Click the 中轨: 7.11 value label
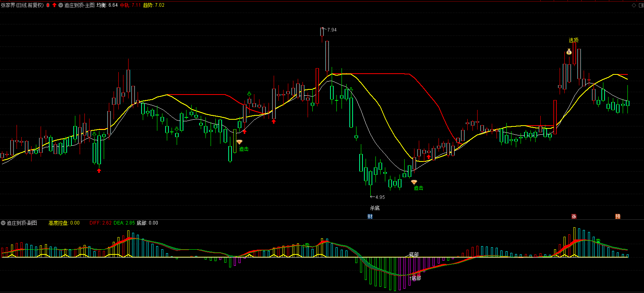The height and width of the screenshot is (293, 644). tap(131, 5)
